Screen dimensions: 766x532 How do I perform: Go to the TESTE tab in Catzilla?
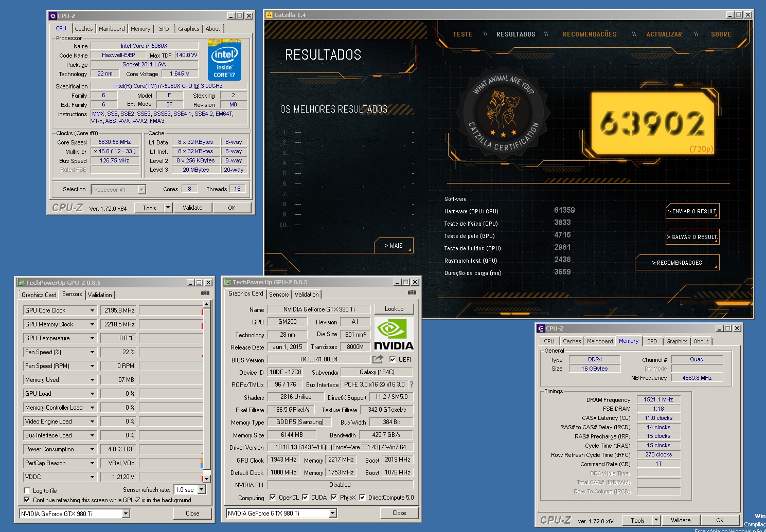tap(462, 34)
